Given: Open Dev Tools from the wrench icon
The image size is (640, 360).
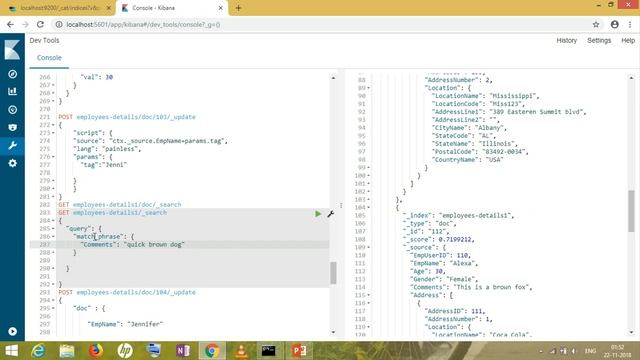Looking at the screenshot, I should pos(12,145).
